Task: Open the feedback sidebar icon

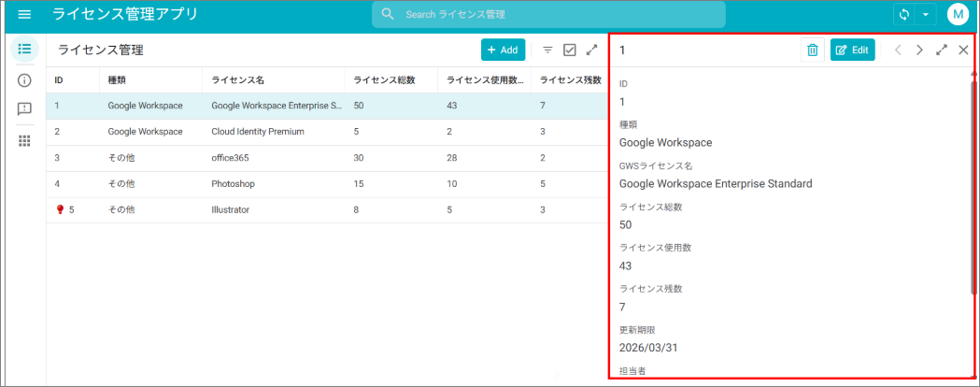Action: [24, 109]
